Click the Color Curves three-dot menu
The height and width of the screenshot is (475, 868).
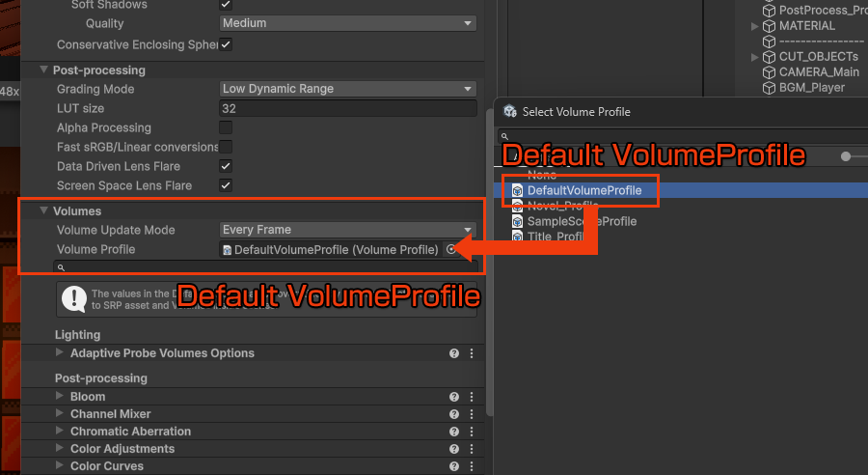[x=472, y=466]
